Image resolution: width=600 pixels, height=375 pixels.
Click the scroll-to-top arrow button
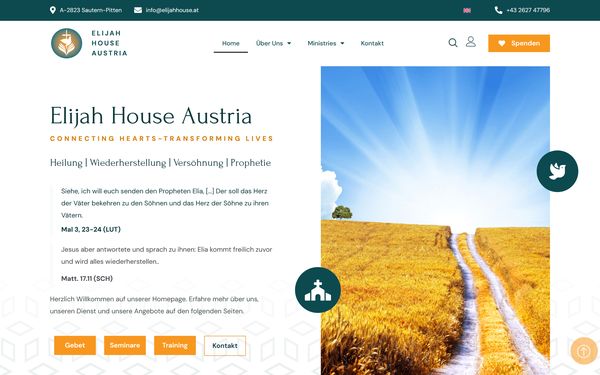(x=584, y=351)
